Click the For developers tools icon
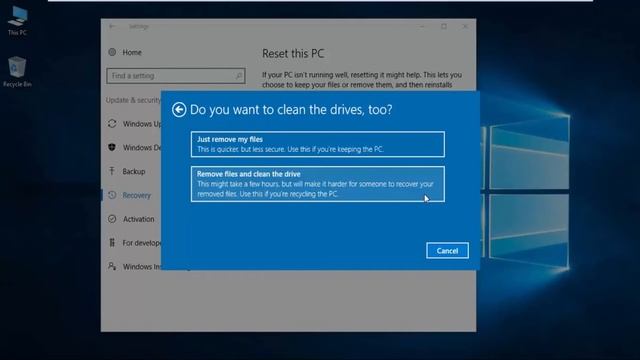This screenshot has height=360, width=640. 112,242
